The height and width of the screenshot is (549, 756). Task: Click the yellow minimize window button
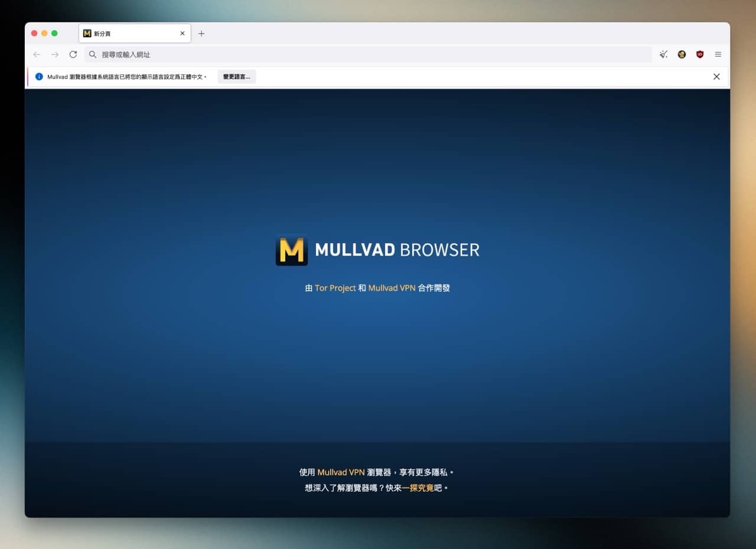(44, 34)
